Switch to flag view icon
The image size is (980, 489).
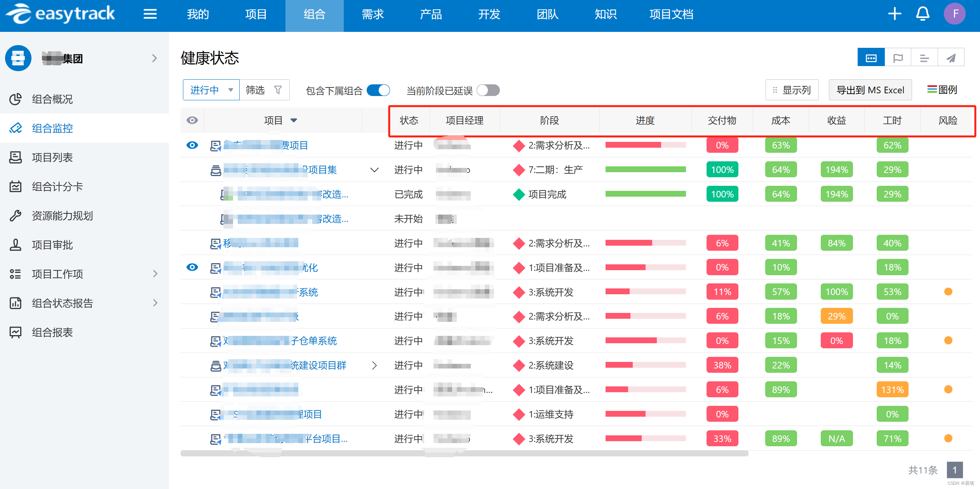pyautogui.click(x=898, y=58)
